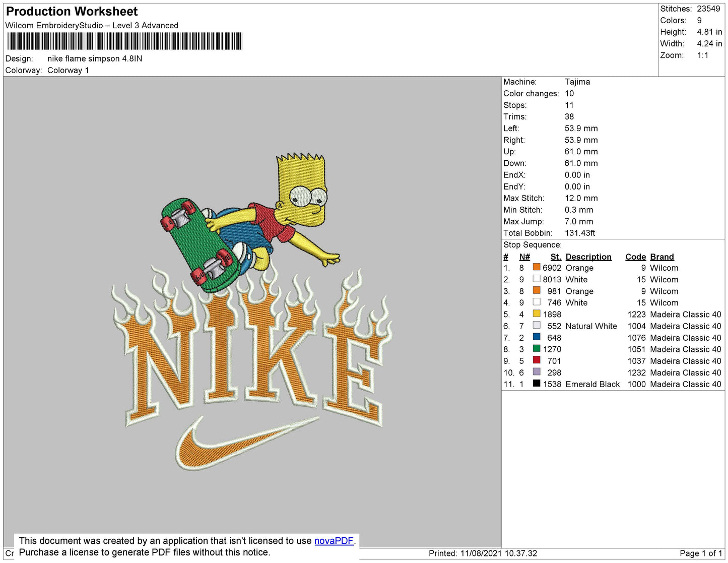This screenshot has height=563, width=728.
Task: Select the blue swatch for code 1076
Action: tap(537, 337)
